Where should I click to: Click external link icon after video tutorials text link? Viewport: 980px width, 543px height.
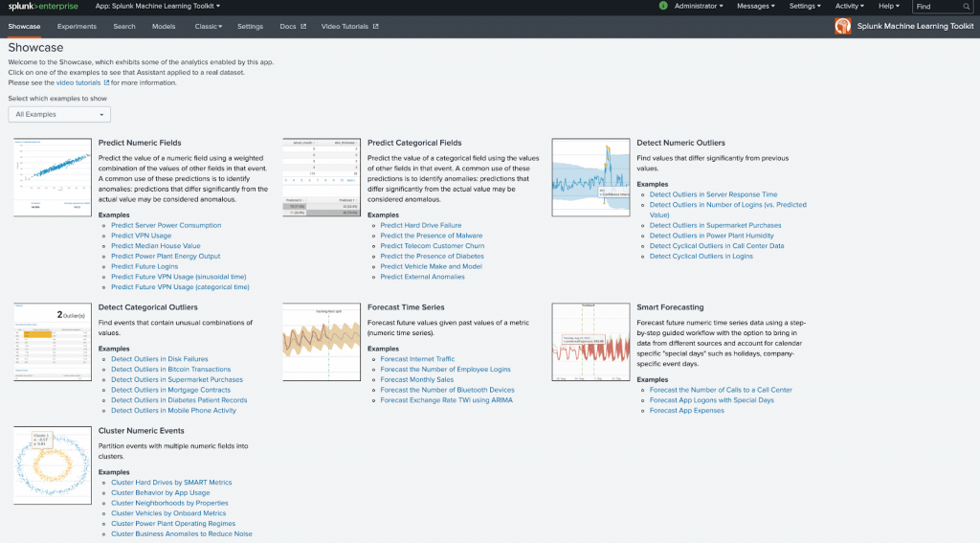click(x=106, y=82)
